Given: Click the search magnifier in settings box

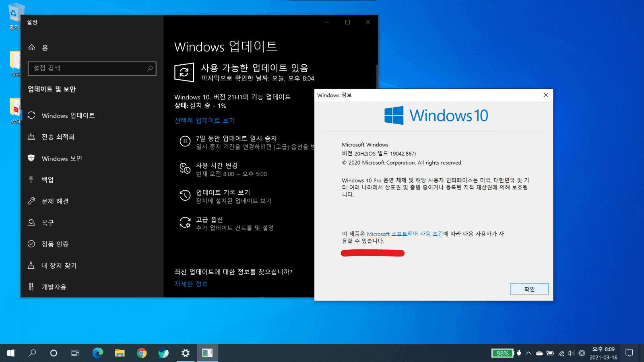Looking at the screenshot, I should click(x=150, y=68).
